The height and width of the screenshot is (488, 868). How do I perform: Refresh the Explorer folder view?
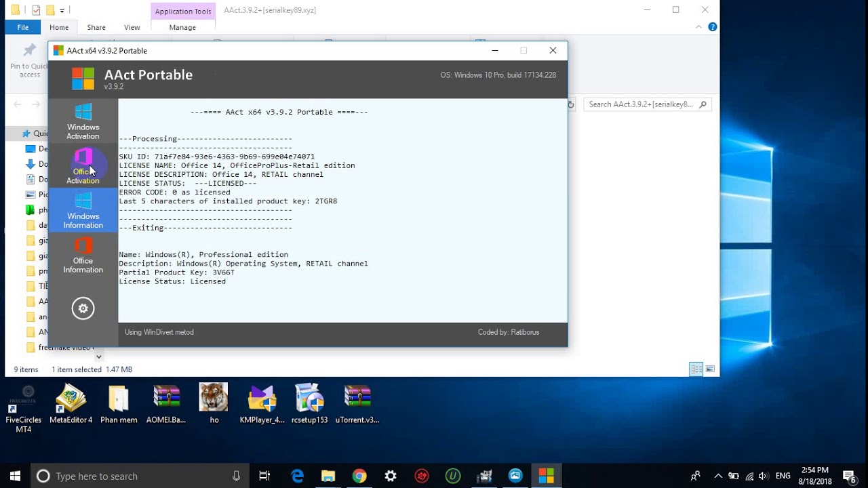[571, 104]
